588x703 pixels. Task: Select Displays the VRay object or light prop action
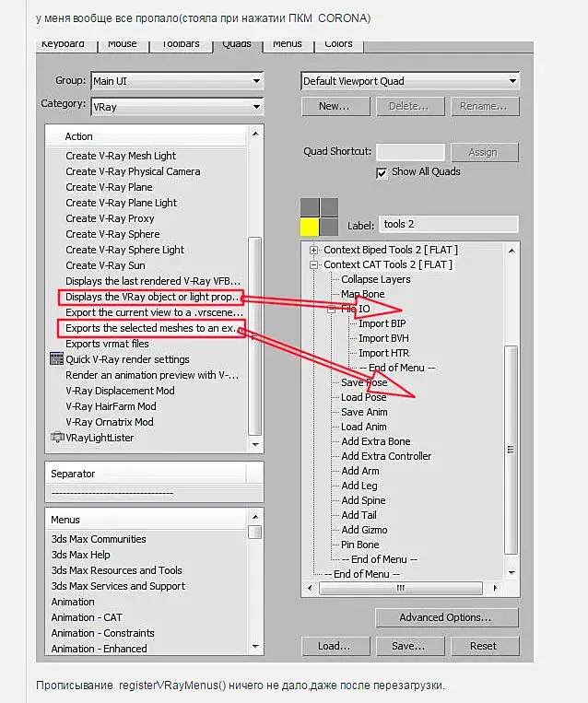151,298
